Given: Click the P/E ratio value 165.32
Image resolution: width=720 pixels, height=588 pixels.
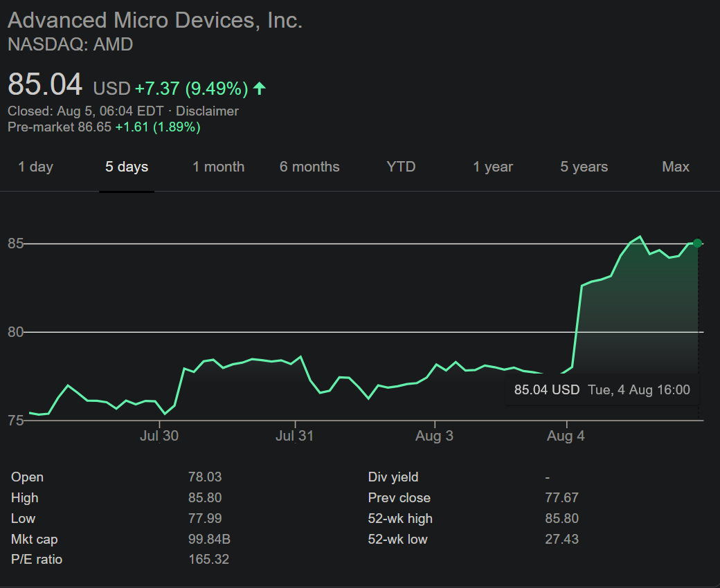Looking at the screenshot, I should (x=208, y=560).
